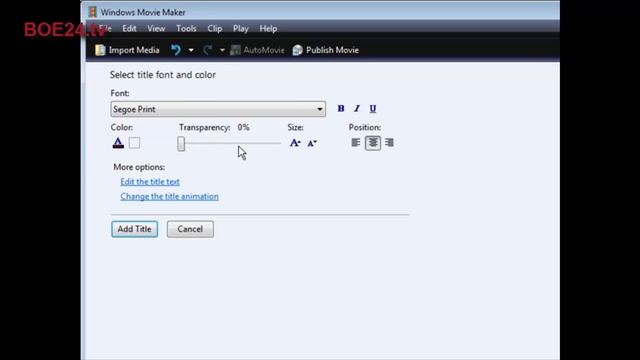This screenshot has height=360, width=640.
Task: Open the Play menu
Action: 240,29
